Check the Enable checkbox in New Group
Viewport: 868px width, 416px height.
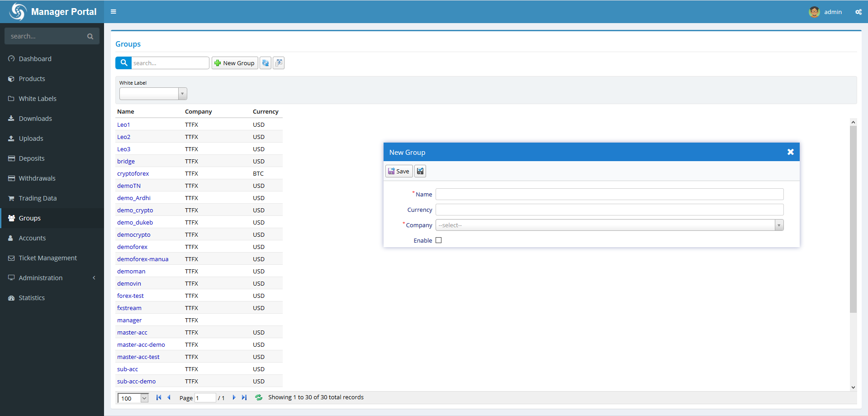point(438,240)
